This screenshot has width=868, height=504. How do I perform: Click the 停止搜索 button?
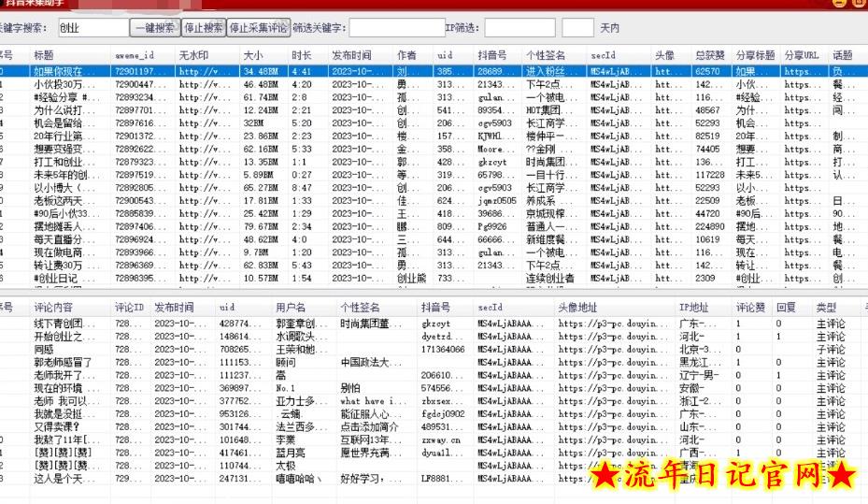[x=204, y=28]
